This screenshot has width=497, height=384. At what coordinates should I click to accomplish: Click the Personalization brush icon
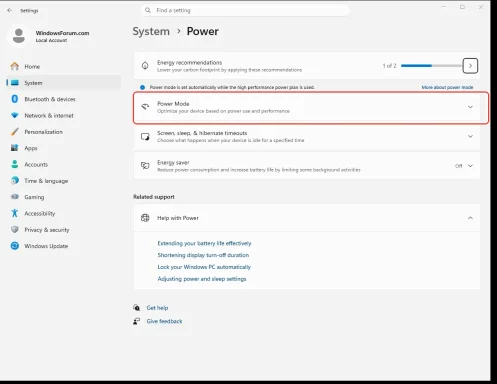pyautogui.click(x=15, y=132)
